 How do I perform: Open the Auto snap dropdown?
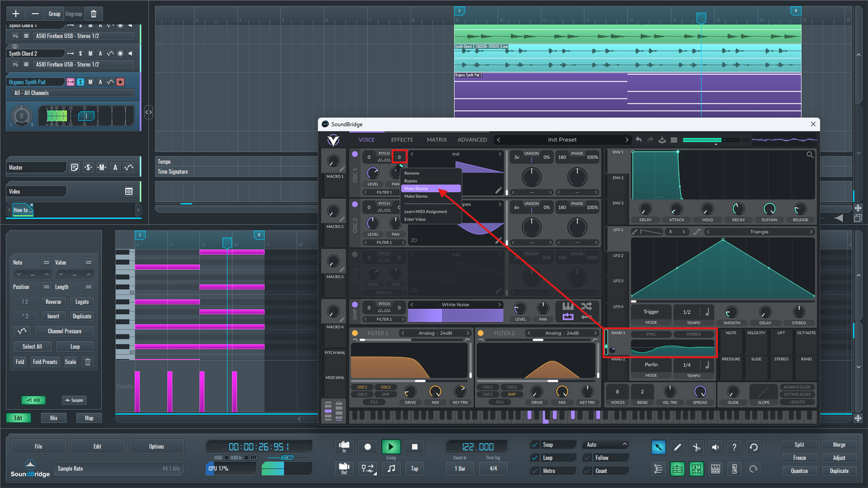pyautogui.click(x=605, y=445)
